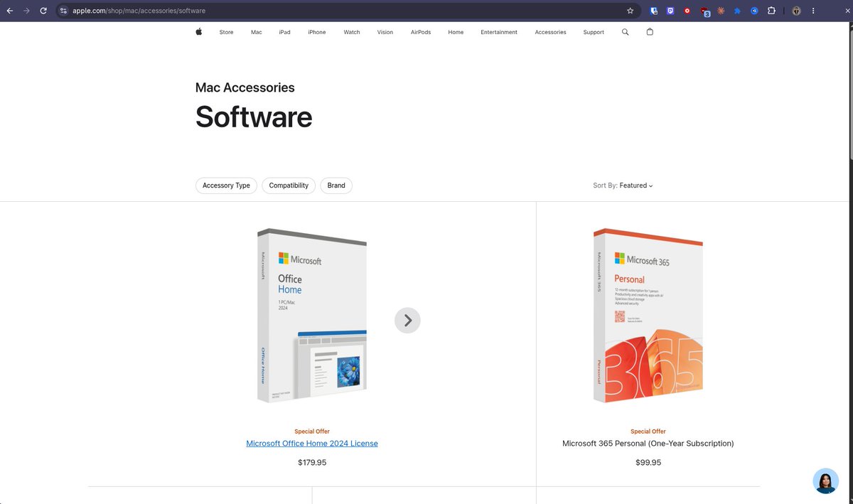Click Special Offer label above Microsoft 365
This screenshot has width=853, height=504.
(x=648, y=431)
